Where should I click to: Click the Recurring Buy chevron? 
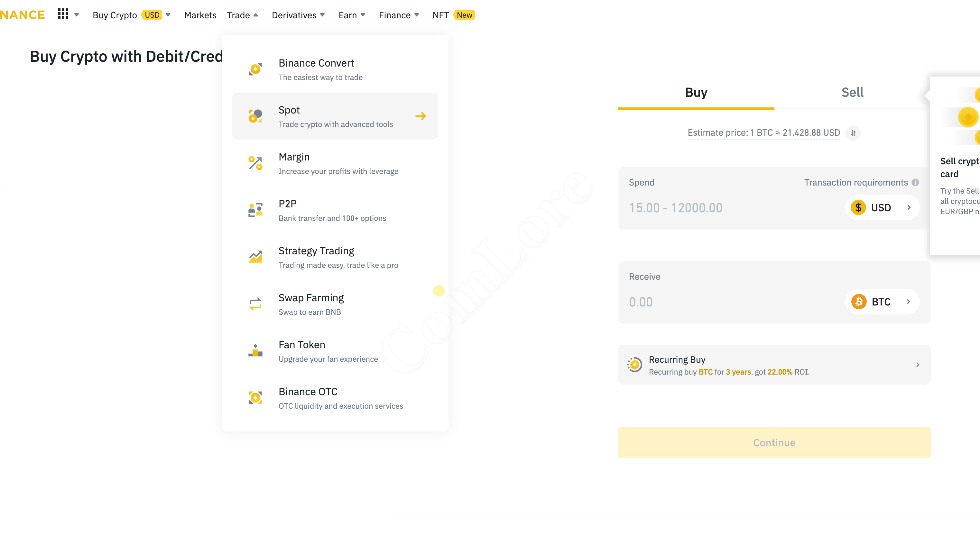tap(918, 365)
